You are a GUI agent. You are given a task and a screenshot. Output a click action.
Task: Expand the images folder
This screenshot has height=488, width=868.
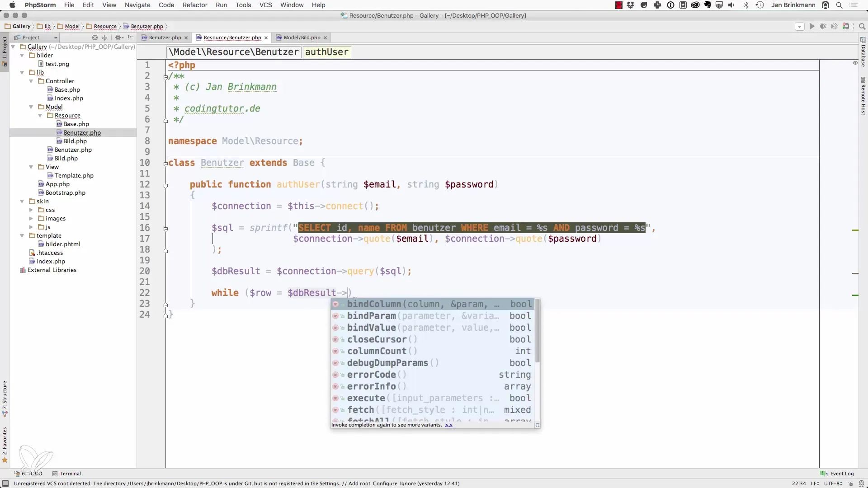[x=31, y=218]
